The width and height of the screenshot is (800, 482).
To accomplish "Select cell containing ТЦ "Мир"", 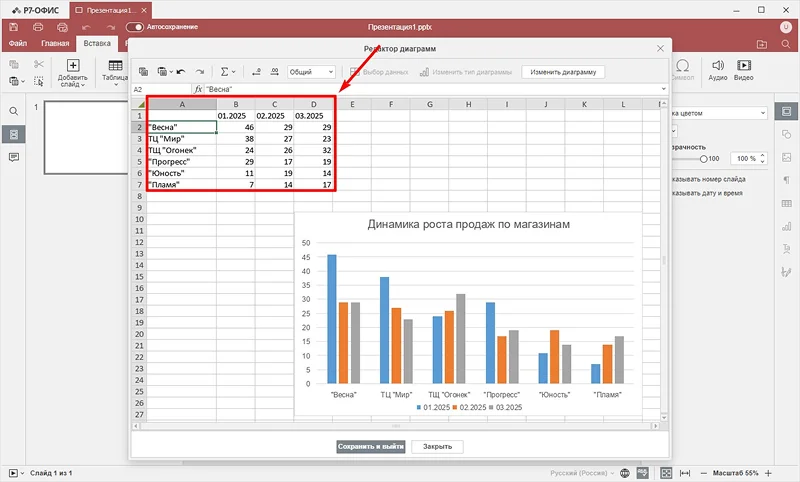I will [182, 139].
